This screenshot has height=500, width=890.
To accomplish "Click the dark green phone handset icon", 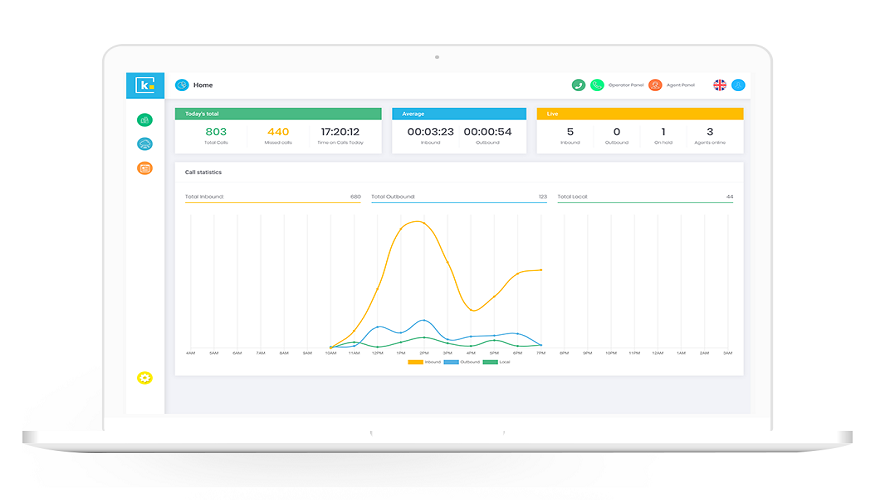I will coord(578,85).
